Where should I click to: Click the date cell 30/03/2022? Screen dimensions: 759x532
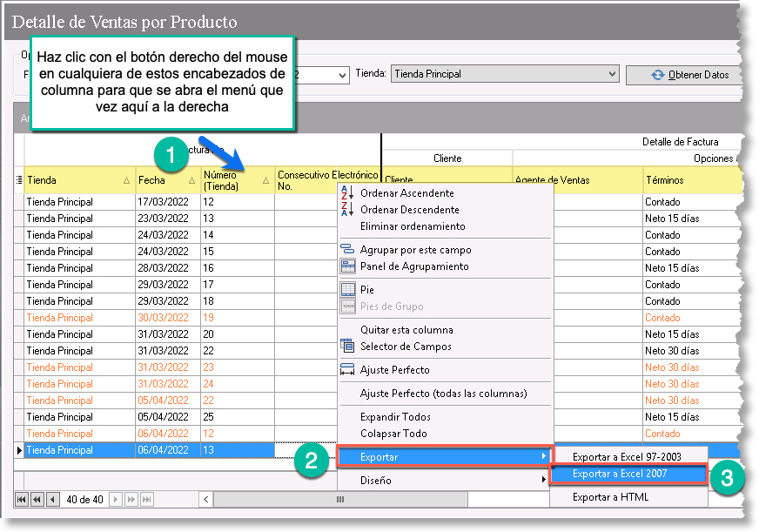pyautogui.click(x=168, y=318)
